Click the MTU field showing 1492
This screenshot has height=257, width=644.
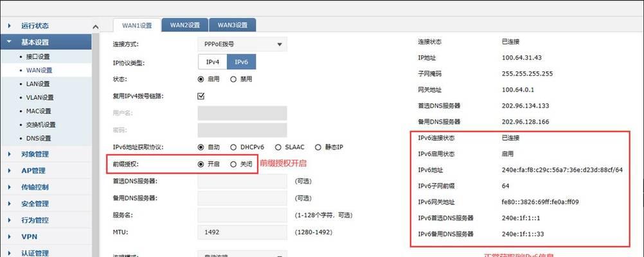[x=242, y=232]
